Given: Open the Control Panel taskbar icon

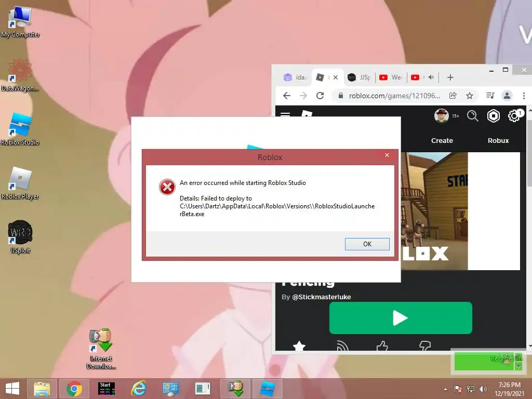Looking at the screenshot, I should [x=170, y=389].
